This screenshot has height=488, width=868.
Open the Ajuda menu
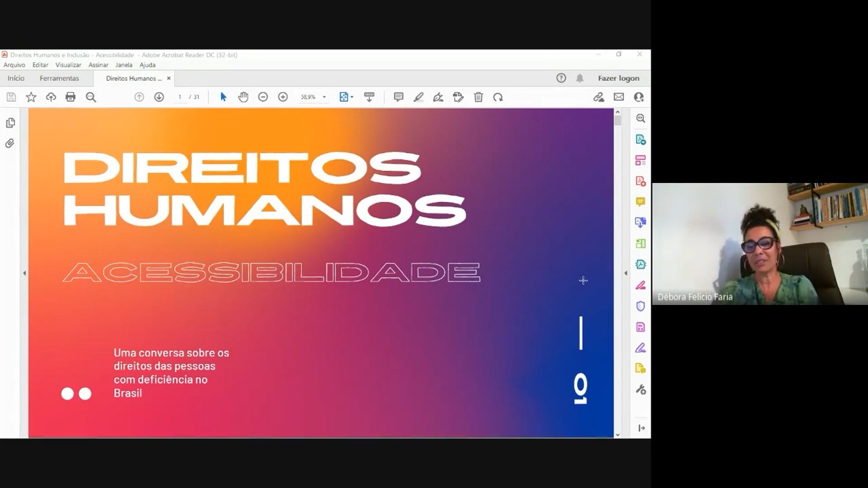[147, 65]
